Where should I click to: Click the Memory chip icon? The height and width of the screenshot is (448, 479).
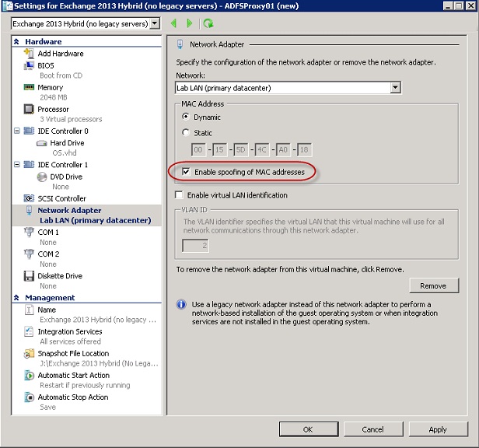(29, 87)
